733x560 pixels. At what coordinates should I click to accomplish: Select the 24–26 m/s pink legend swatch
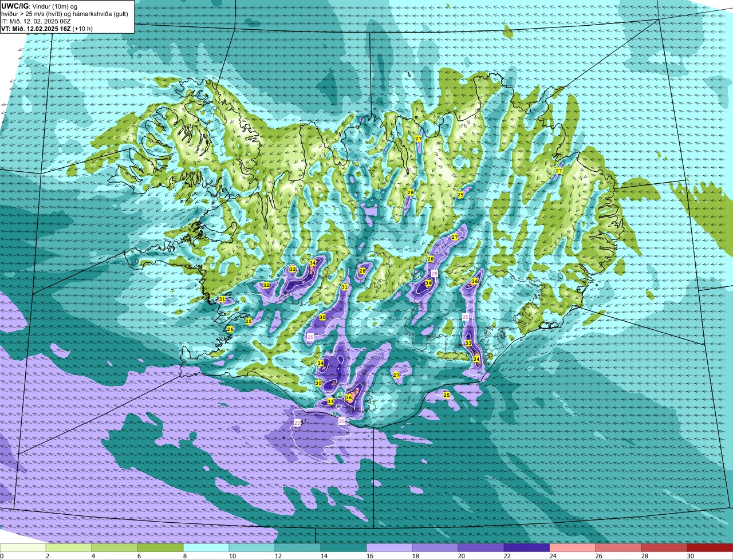(x=573, y=548)
